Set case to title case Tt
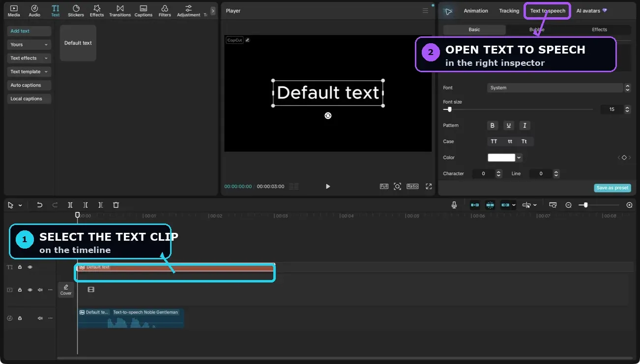 (524, 141)
